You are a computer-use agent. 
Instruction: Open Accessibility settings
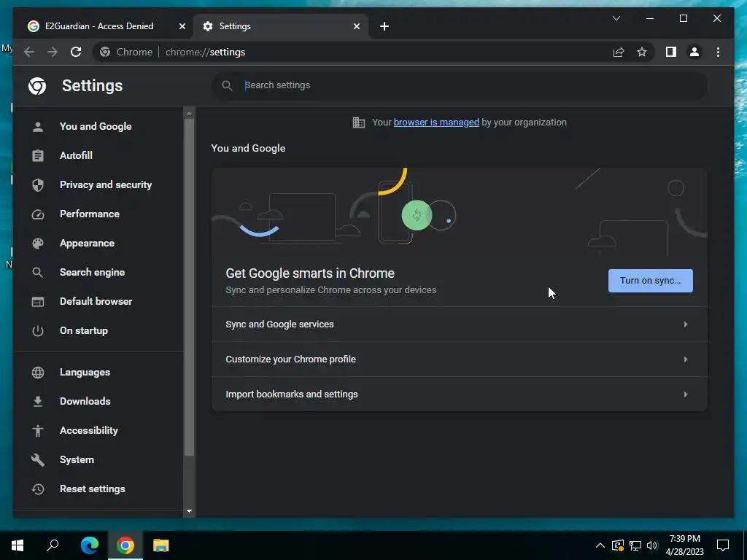[x=89, y=431]
